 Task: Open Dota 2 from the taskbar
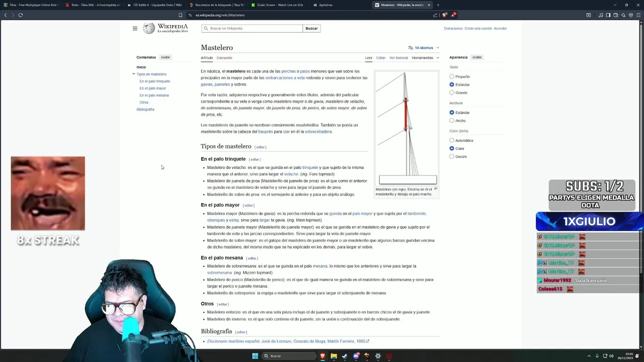(389, 356)
